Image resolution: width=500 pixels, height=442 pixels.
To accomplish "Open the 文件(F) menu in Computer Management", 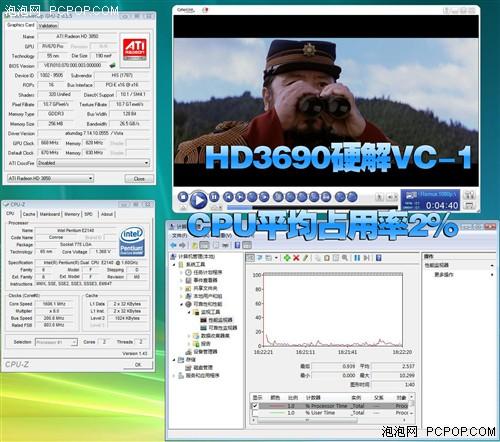I will point(179,235).
